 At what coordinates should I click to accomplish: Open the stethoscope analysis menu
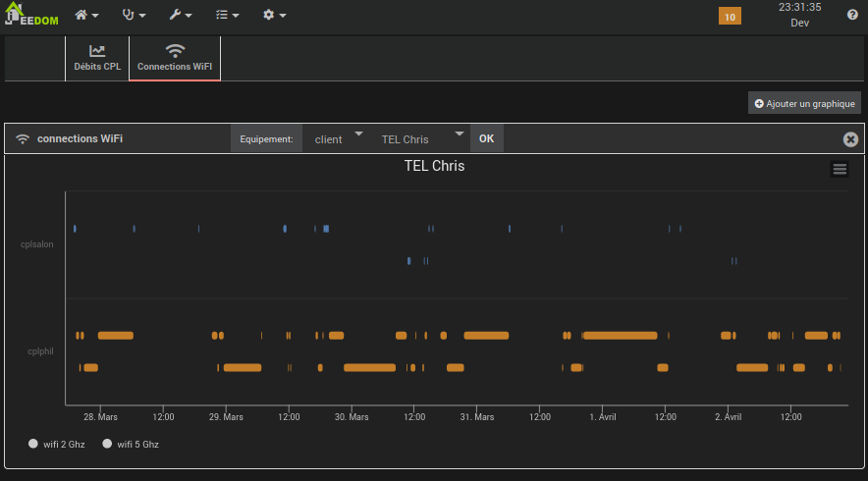pyautogui.click(x=134, y=15)
